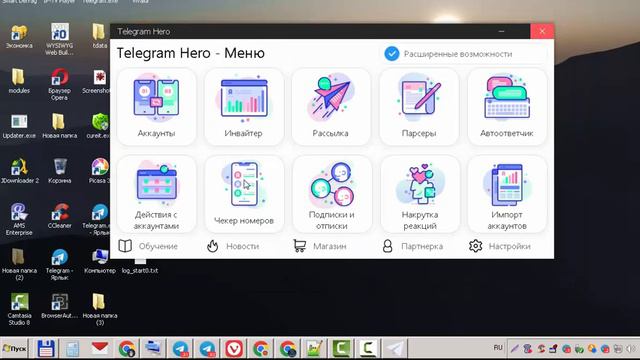Open Подписки и отписки tile
The height and width of the screenshot is (360, 640).
331,195
